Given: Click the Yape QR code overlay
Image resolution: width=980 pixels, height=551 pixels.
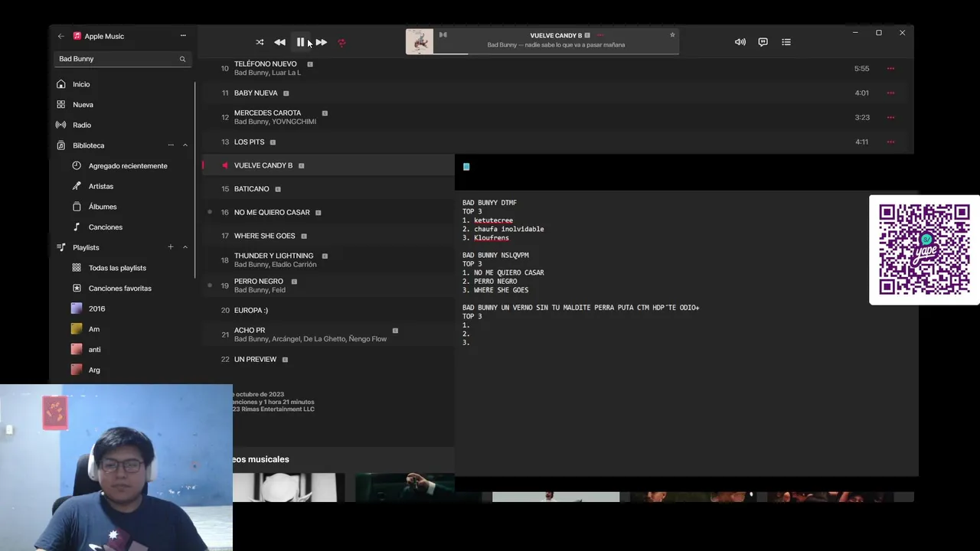Looking at the screenshot, I should 924,250.
